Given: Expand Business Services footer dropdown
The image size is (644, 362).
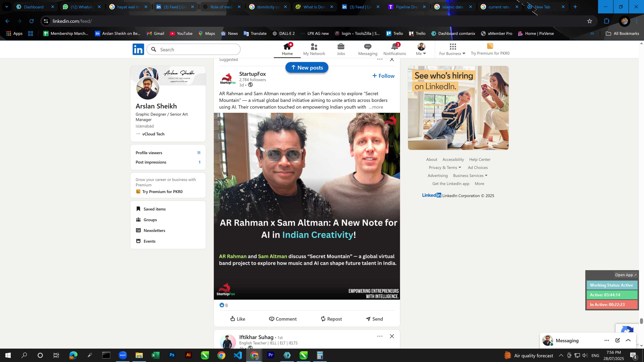Looking at the screenshot, I should [x=470, y=175].
